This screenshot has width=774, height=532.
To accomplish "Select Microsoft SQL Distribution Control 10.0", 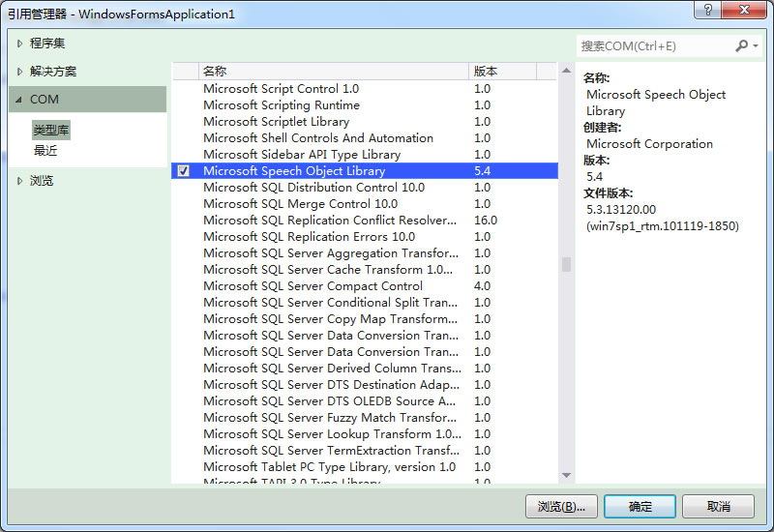I will (x=365, y=188).
